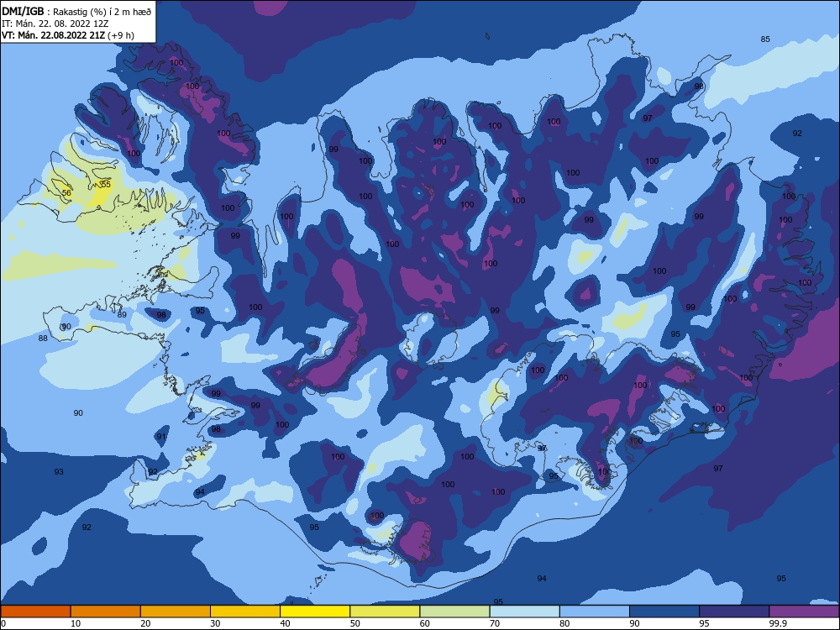This screenshot has width=840, height=630.
Task: Click the 'VT: Mán. 22.08.2022 21Z (+9 h)' line
Action: (x=68, y=35)
